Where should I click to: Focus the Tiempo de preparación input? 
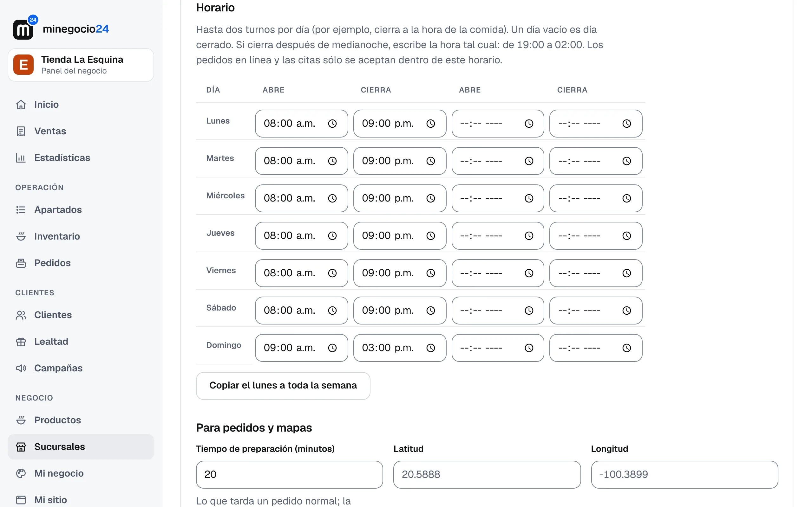point(289,474)
